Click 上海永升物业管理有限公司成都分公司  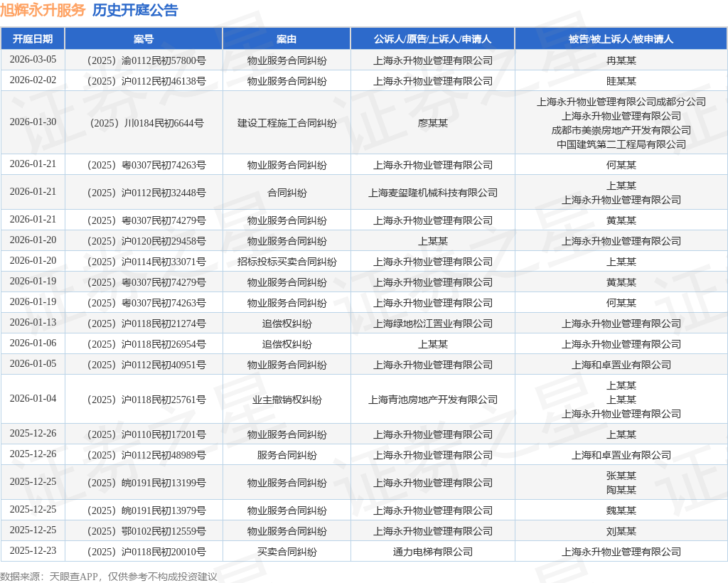point(621,102)
